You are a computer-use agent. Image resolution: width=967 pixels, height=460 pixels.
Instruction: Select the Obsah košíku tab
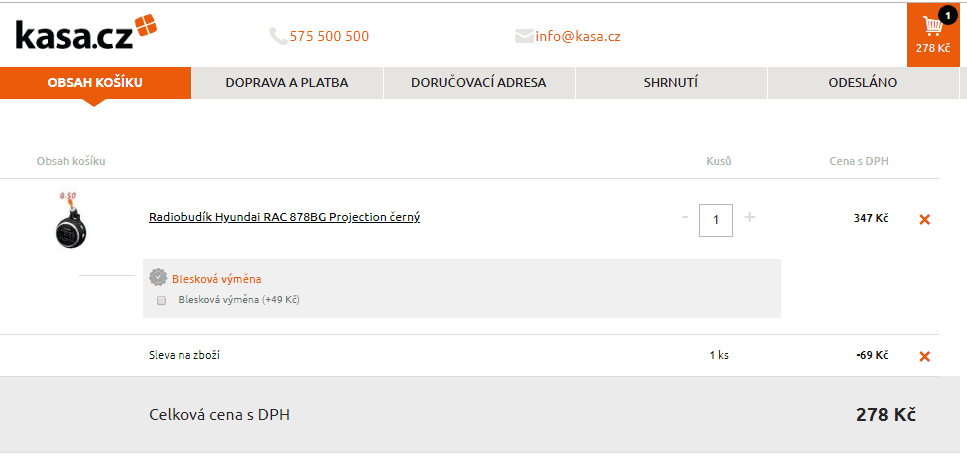96,83
